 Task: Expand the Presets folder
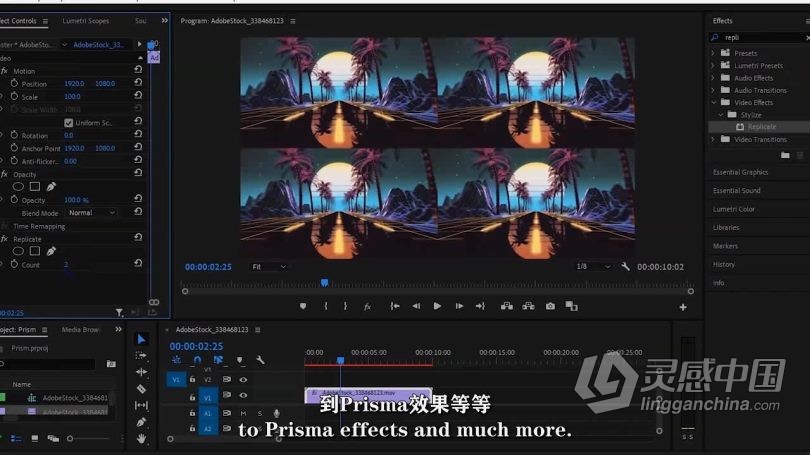pos(713,53)
